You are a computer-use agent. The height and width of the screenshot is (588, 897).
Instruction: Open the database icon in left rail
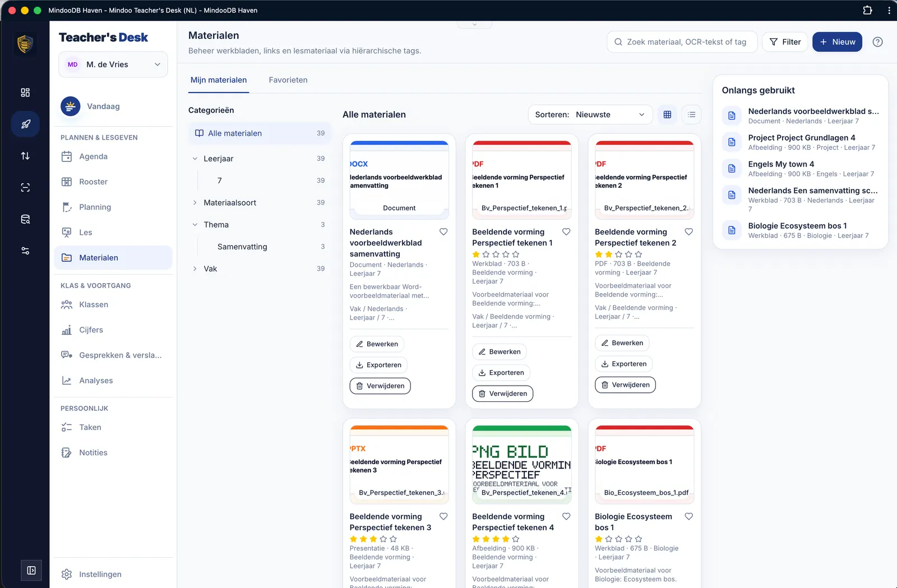25,219
